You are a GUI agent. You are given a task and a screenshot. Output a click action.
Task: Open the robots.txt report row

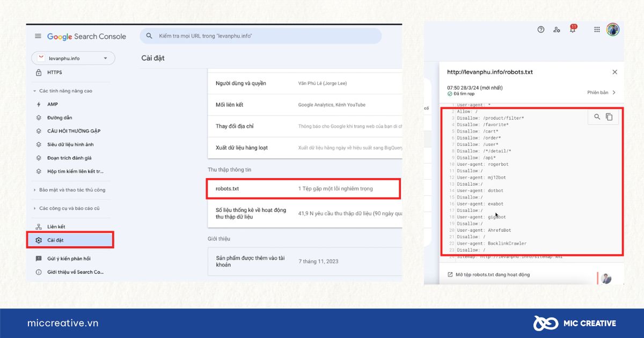click(x=305, y=188)
